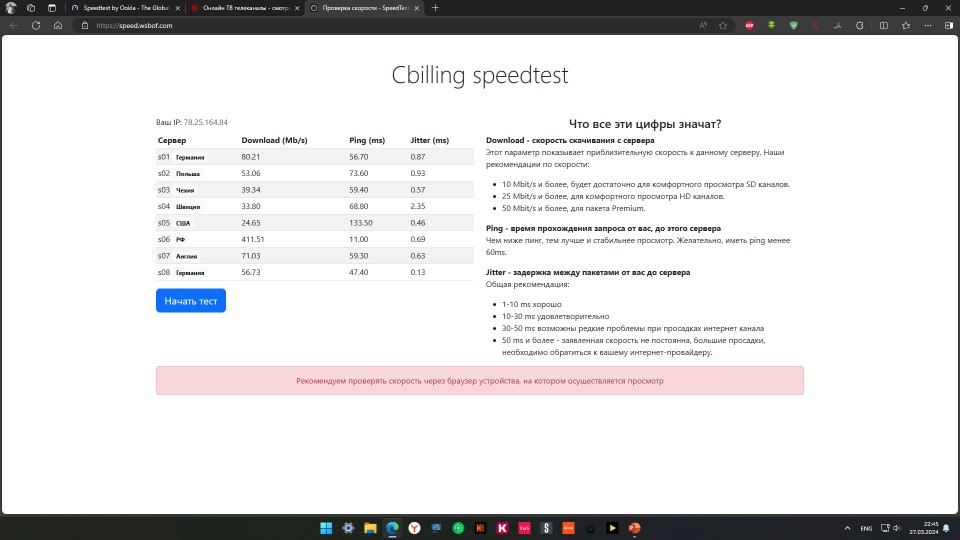Click the s05 США server row
The image size is (960, 540).
(315, 223)
